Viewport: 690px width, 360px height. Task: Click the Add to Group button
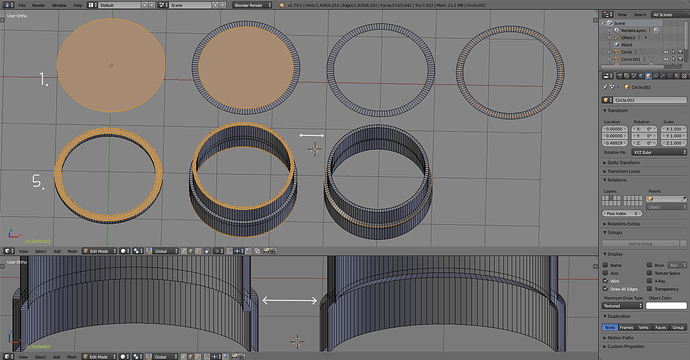point(640,243)
